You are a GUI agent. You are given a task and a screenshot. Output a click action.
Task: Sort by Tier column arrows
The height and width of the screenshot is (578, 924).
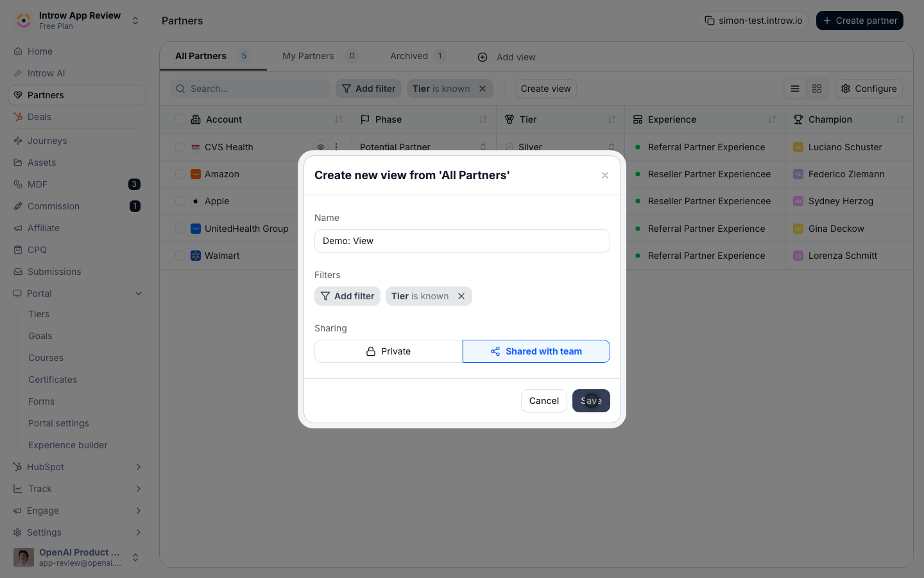pos(612,119)
